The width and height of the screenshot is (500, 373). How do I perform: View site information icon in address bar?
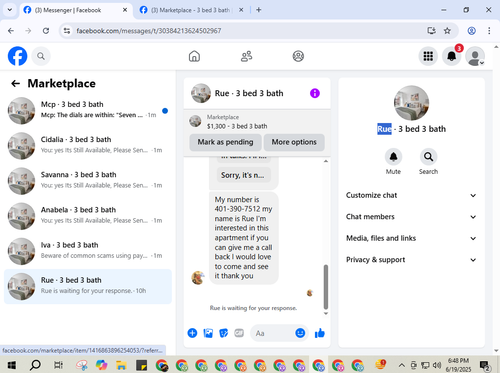[x=67, y=31]
